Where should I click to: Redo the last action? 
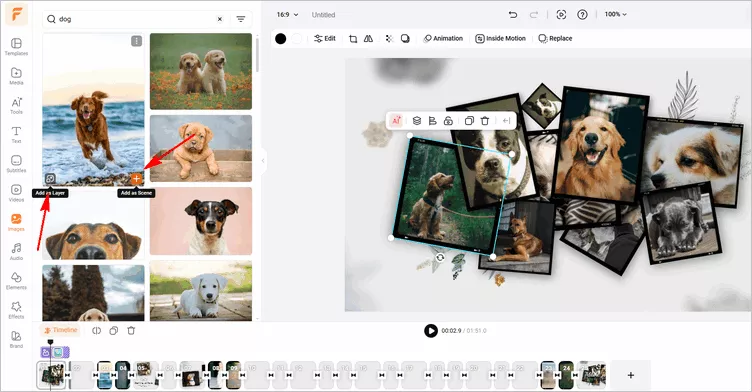tap(533, 15)
